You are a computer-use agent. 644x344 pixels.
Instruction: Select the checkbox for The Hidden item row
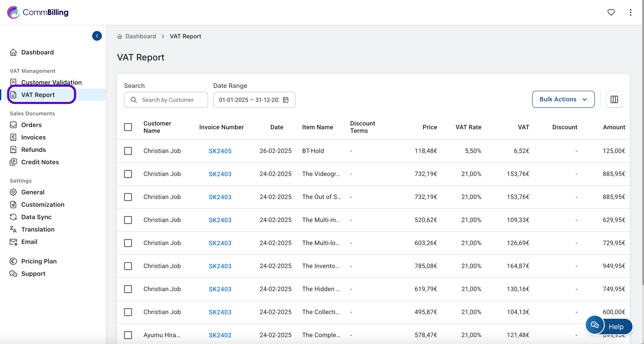(x=128, y=289)
